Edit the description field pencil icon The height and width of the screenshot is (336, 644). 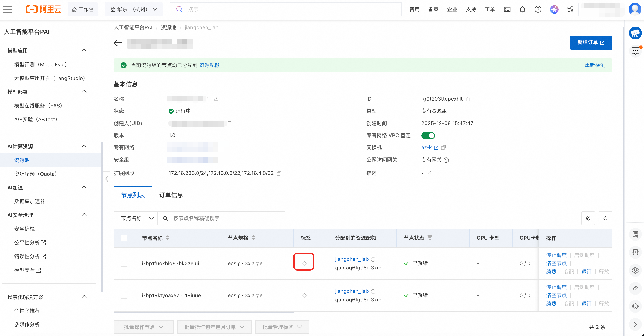click(x=429, y=173)
